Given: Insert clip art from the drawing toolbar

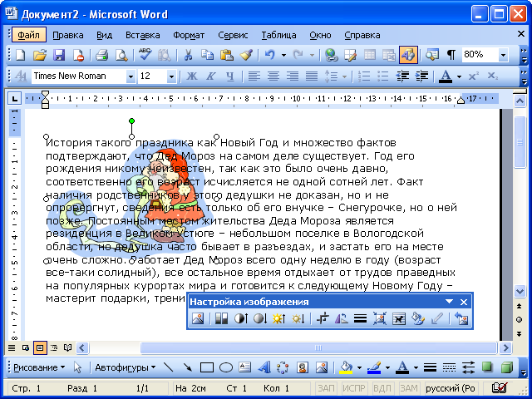Looking at the screenshot, I should [x=303, y=367].
